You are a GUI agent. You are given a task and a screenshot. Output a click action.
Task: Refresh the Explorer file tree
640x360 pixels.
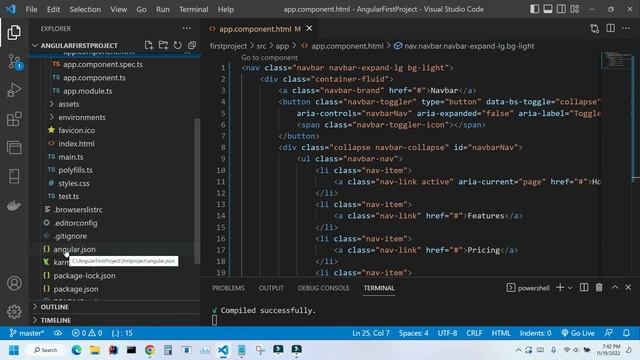pos(178,45)
